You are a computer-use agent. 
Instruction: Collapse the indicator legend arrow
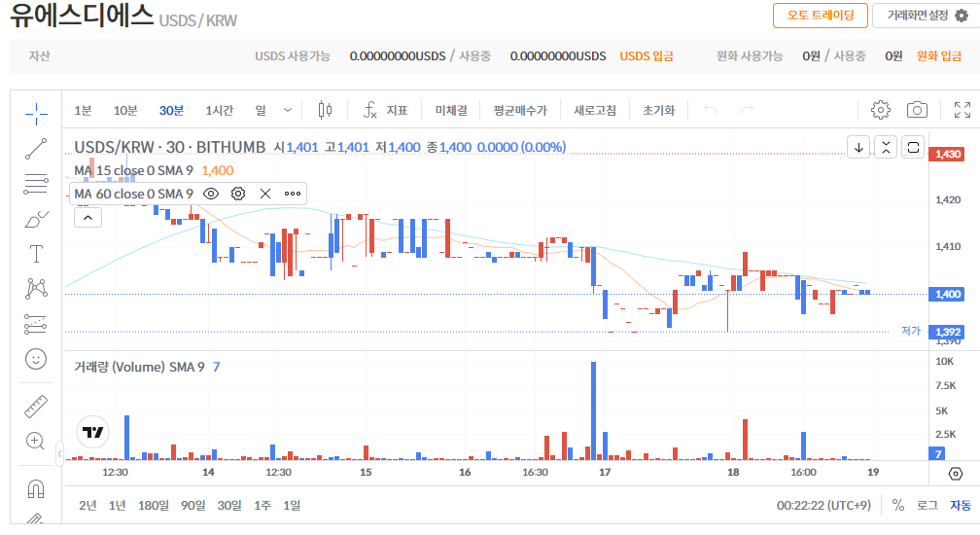point(87,218)
